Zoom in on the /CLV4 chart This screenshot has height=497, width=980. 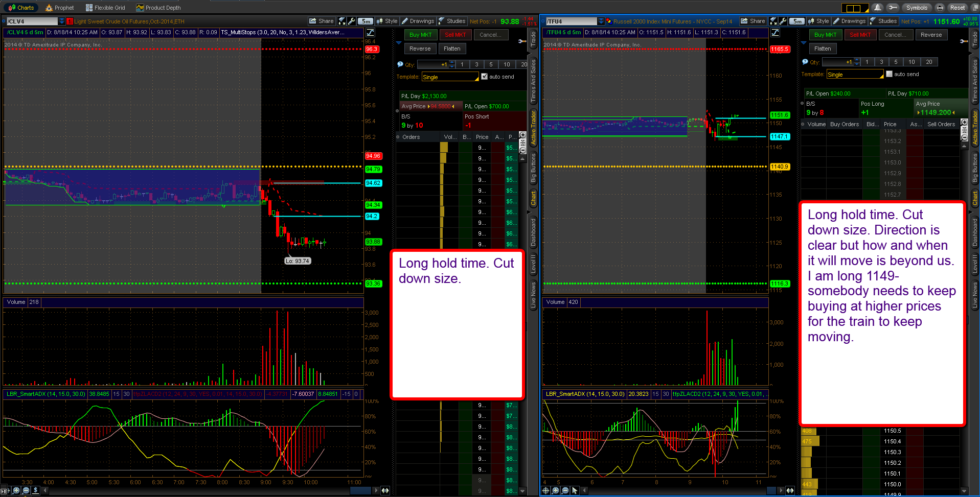[x=16, y=490]
